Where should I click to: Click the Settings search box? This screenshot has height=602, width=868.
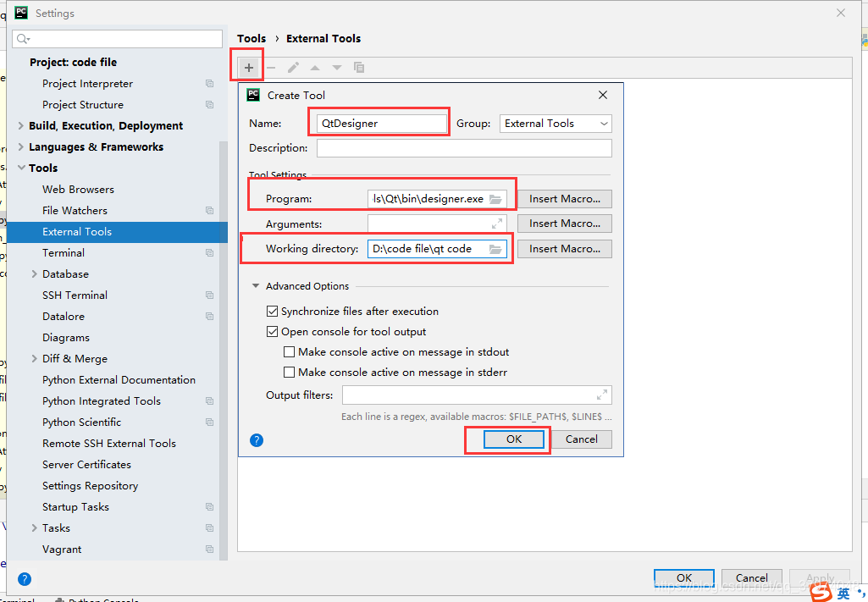coord(118,39)
